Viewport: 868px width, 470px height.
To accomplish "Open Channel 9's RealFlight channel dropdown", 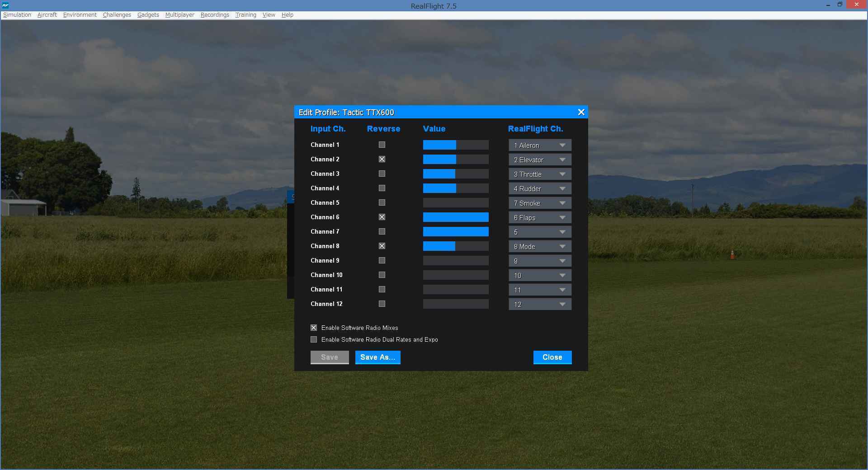I will (x=540, y=261).
